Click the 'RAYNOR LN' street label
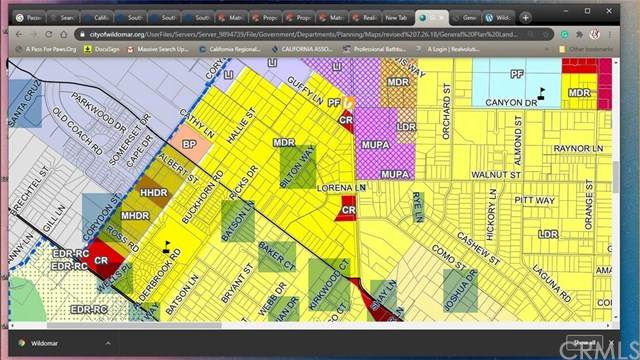 [578, 149]
